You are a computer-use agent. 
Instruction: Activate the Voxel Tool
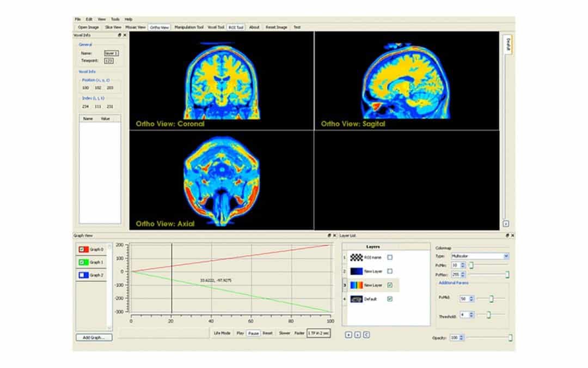(216, 27)
